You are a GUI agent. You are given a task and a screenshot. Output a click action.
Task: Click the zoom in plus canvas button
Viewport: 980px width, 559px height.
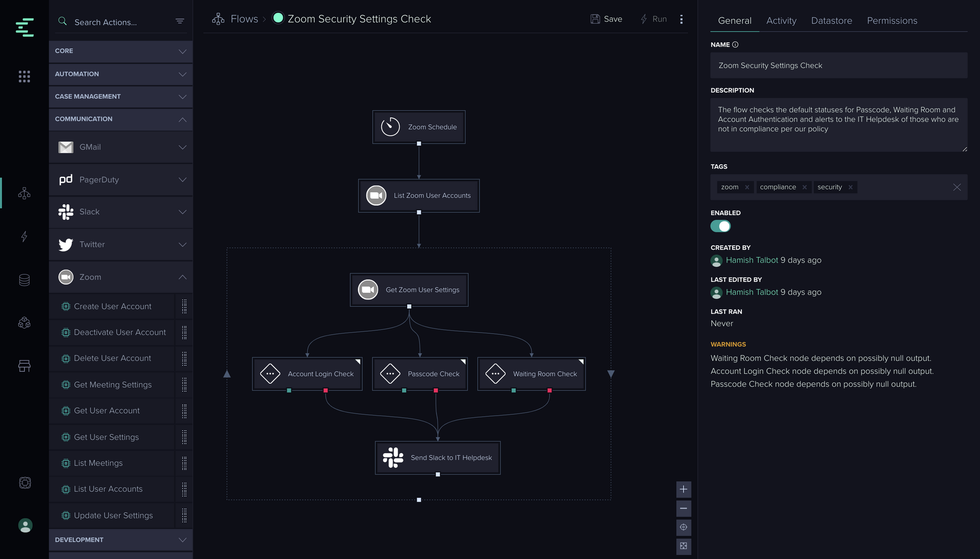click(684, 489)
